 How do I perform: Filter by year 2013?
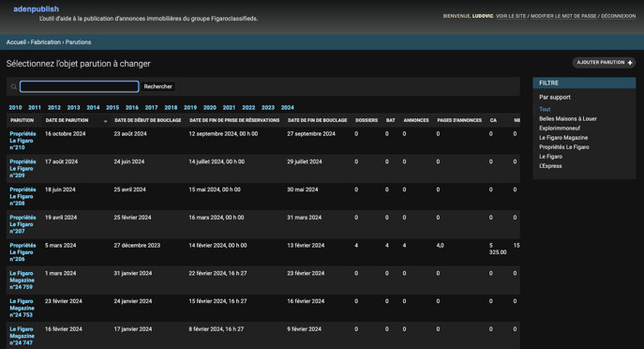click(73, 107)
